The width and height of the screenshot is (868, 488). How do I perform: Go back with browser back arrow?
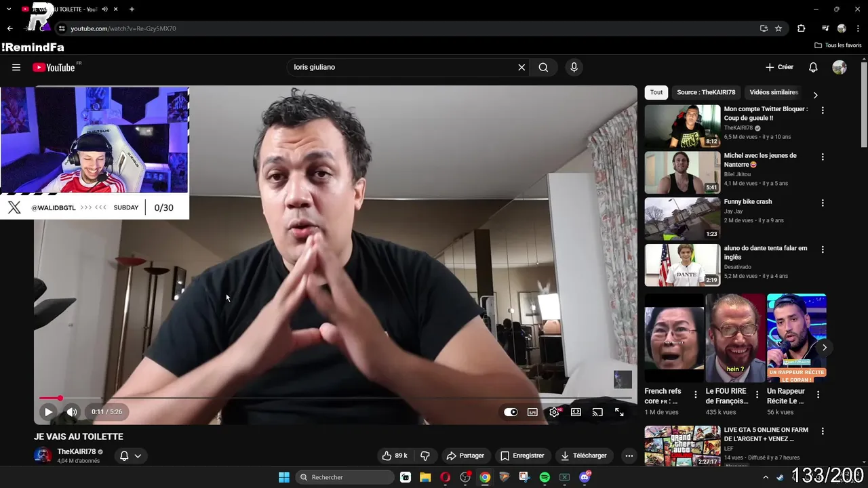pyautogui.click(x=9, y=28)
